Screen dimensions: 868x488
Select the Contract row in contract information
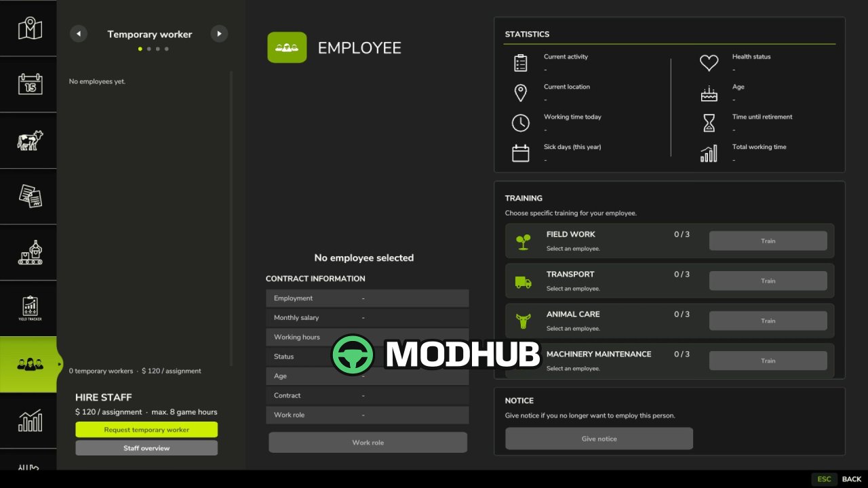pyautogui.click(x=367, y=396)
